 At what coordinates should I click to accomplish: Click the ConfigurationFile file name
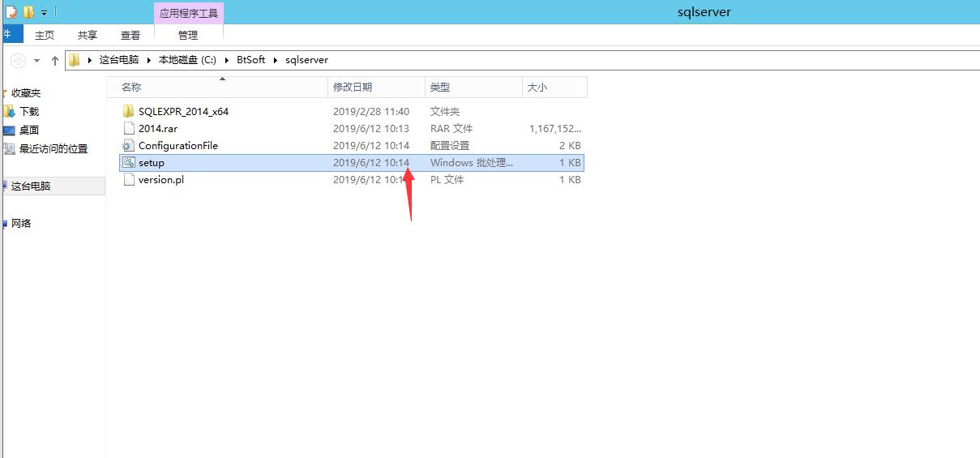178,145
